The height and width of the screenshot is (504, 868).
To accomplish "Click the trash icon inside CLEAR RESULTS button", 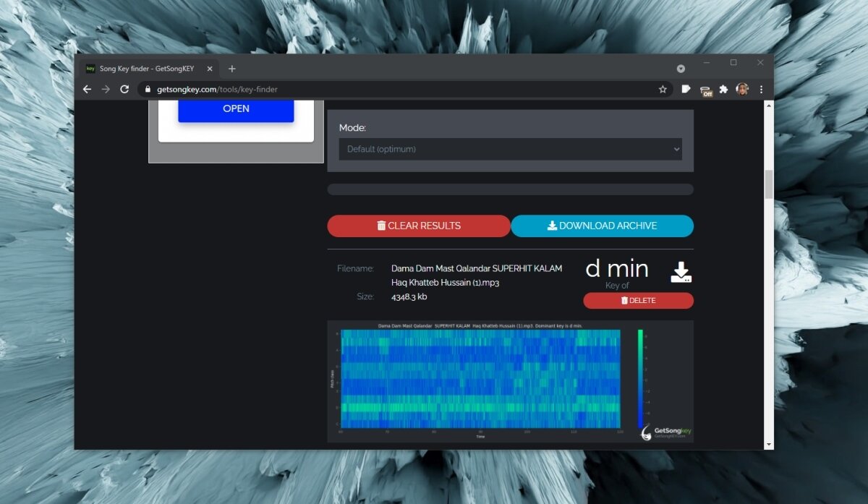I will 382,225.
